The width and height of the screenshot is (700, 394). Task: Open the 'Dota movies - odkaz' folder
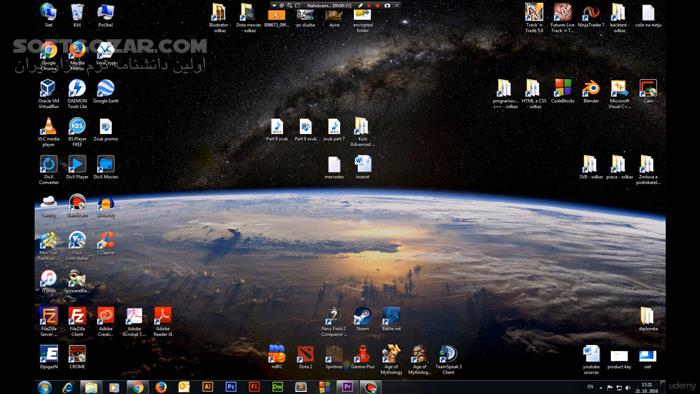click(248, 17)
